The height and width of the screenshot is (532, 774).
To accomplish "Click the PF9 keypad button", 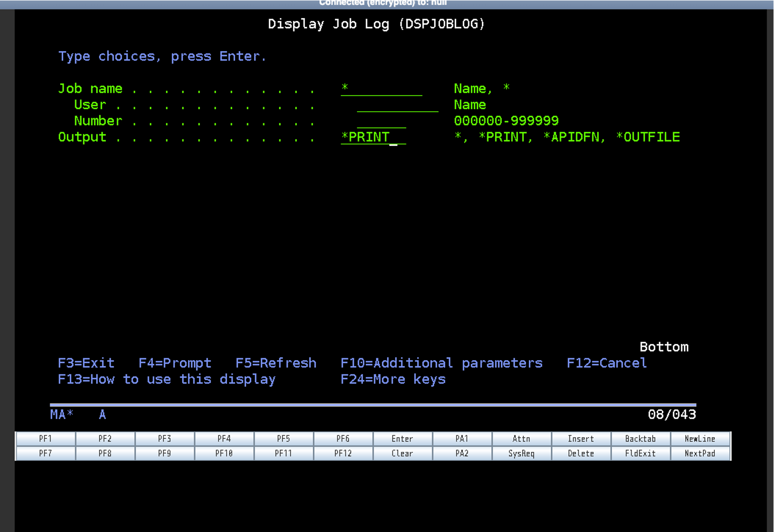I will pyautogui.click(x=164, y=453).
